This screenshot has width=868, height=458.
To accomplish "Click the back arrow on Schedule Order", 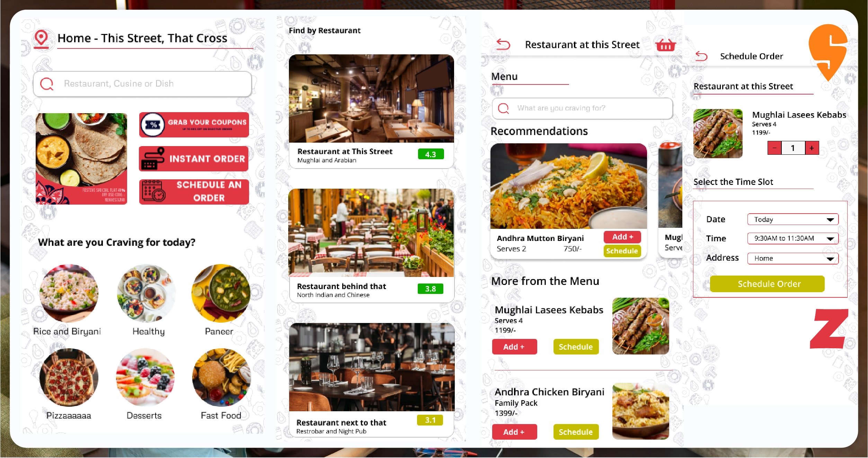I will [x=701, y=56].
